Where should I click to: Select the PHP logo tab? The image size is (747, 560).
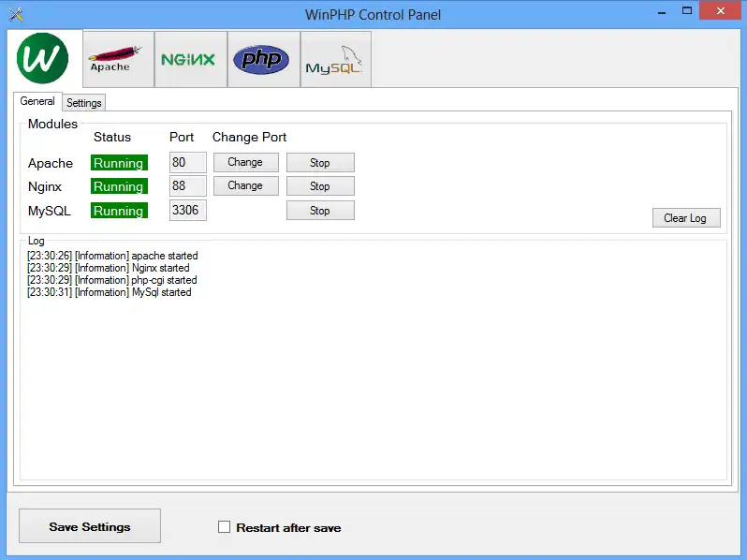pos(263,60)
